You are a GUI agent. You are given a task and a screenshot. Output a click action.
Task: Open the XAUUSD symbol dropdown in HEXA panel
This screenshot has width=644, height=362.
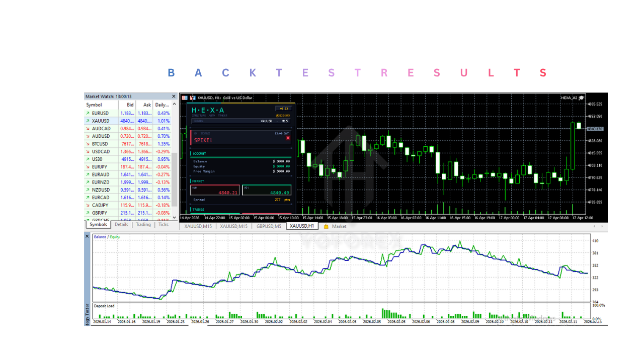[x=265, y=120]
